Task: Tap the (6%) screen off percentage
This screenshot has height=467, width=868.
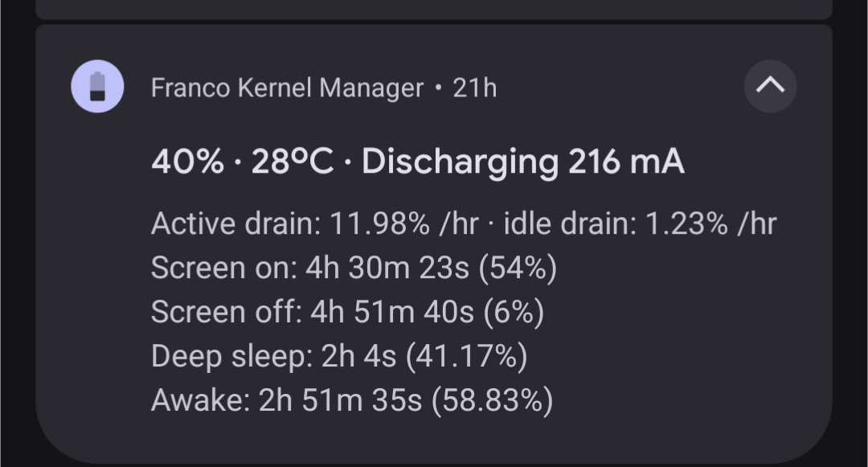Action: (514, 313)
